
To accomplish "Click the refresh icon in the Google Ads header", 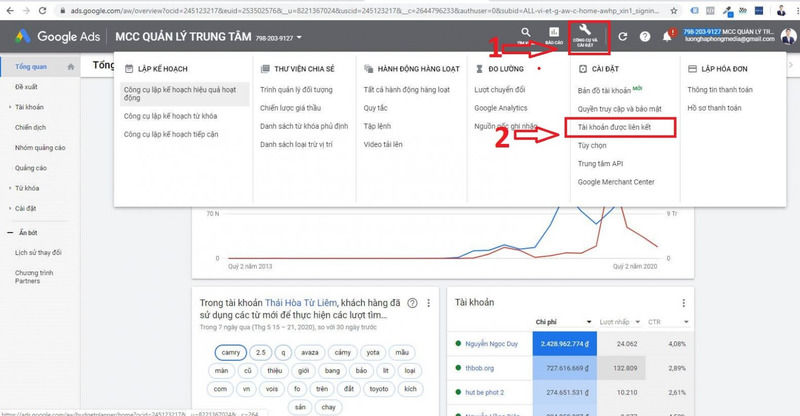I will pos(622,36).
